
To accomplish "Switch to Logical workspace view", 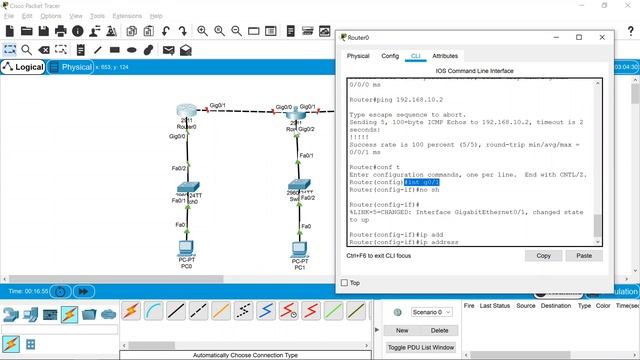I will (23, 67).
